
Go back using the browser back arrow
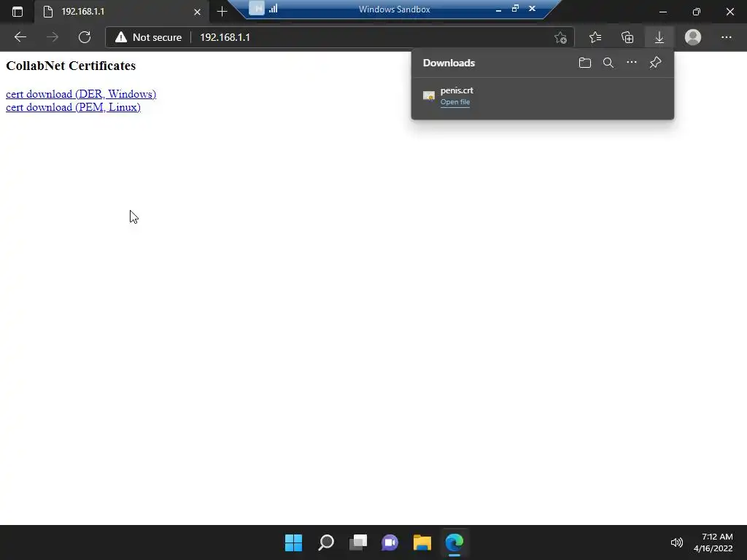pos(20,37)
